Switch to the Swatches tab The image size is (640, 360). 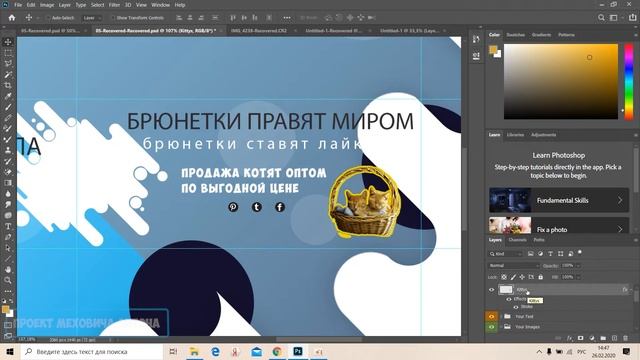pos(516,35)
